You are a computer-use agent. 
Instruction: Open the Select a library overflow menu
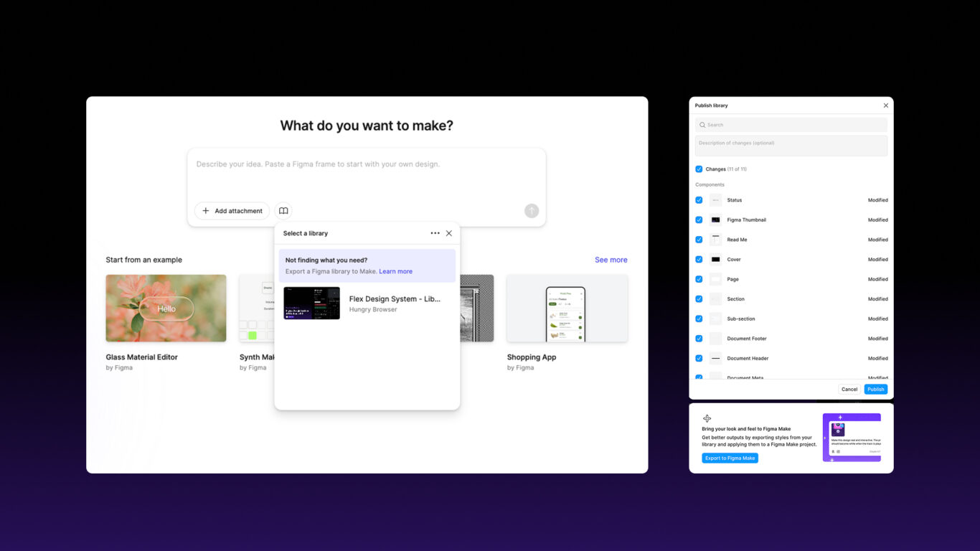[435, 233]
